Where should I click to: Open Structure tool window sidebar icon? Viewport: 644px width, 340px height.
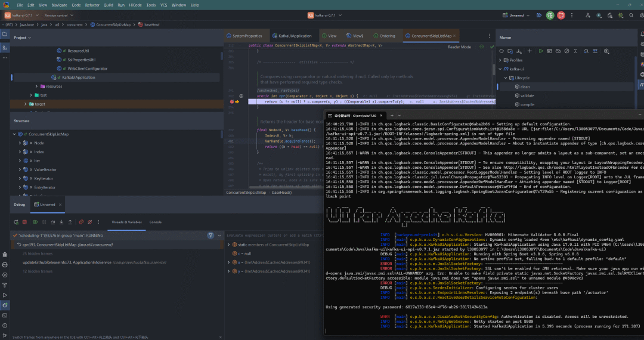(5, 48)
